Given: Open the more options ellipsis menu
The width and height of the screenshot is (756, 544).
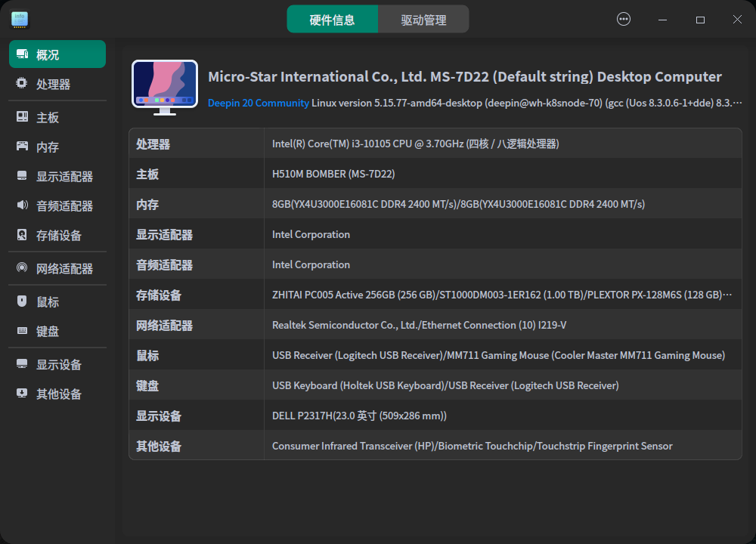Looking at the screenshot, I should (x=623, y=19).
